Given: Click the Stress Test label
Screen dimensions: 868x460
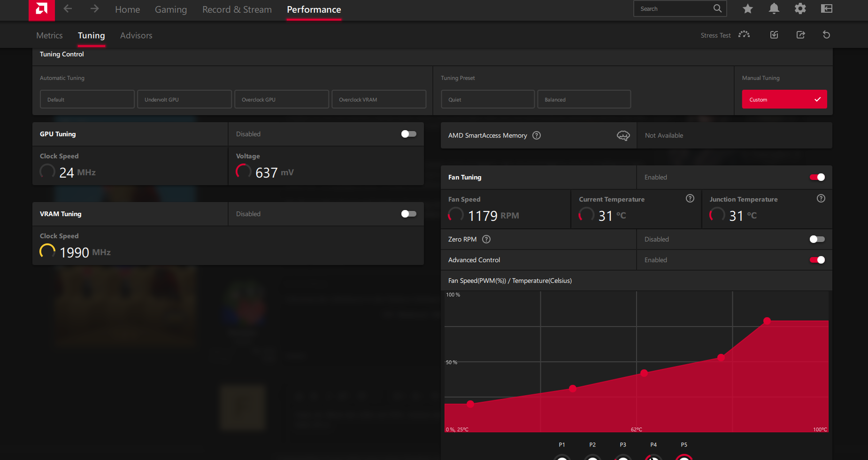Looking at the screenshot, I should click(x=715, y=35).
